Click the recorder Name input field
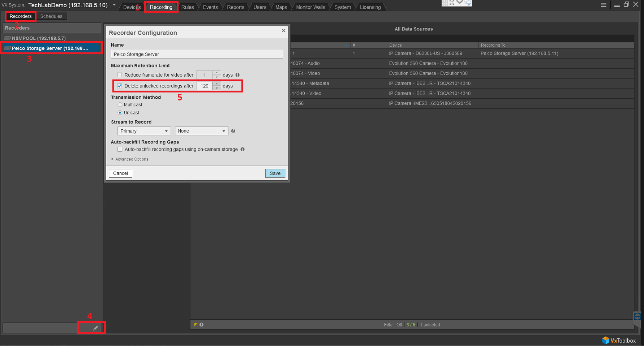 [197, 54]
